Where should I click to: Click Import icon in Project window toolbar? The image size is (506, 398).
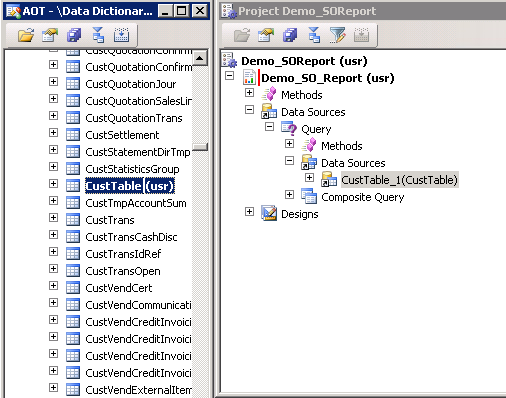[362, 35]
